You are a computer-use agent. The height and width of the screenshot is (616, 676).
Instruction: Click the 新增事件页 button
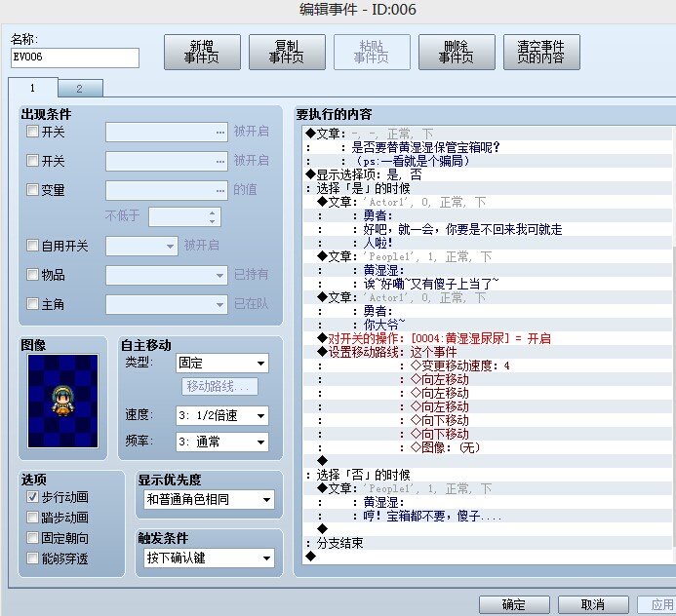click(202, 52)
